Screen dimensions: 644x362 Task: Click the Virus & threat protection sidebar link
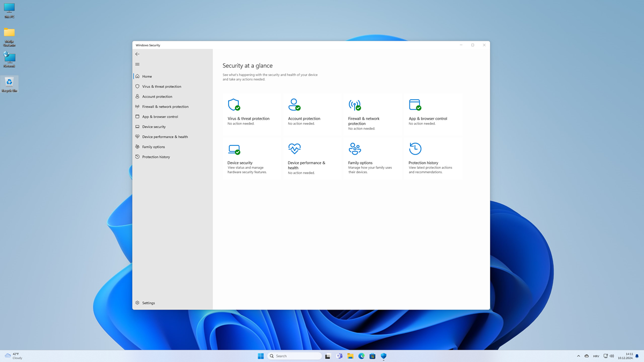click(x=162, y=86)
